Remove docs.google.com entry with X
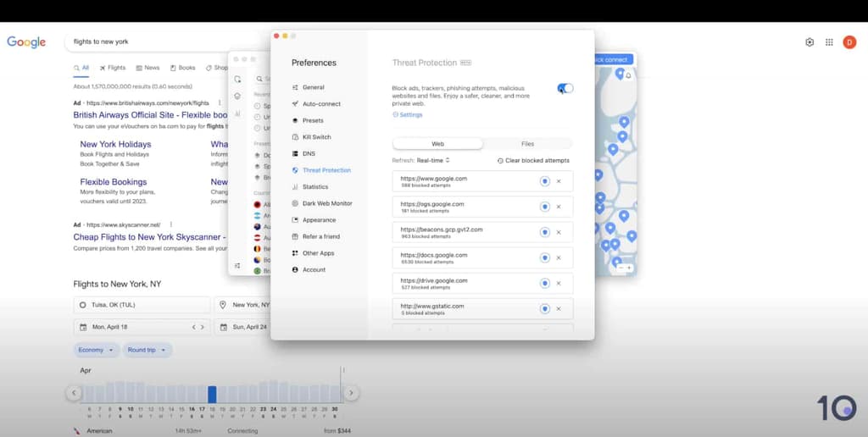Viewport: 868px width, 437px height. coord(559,257)
